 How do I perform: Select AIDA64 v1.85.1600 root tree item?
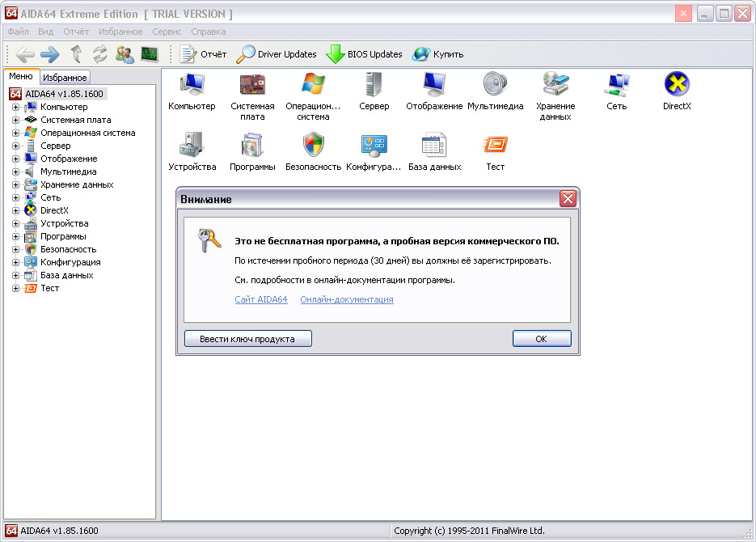(64, 94)
